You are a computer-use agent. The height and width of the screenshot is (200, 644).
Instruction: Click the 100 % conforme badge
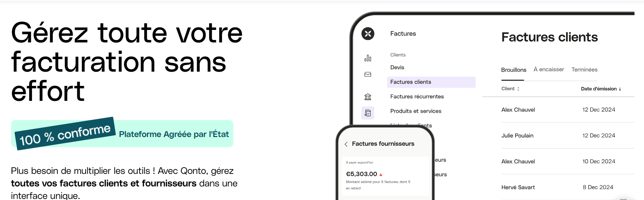click(x=65, y=135)
